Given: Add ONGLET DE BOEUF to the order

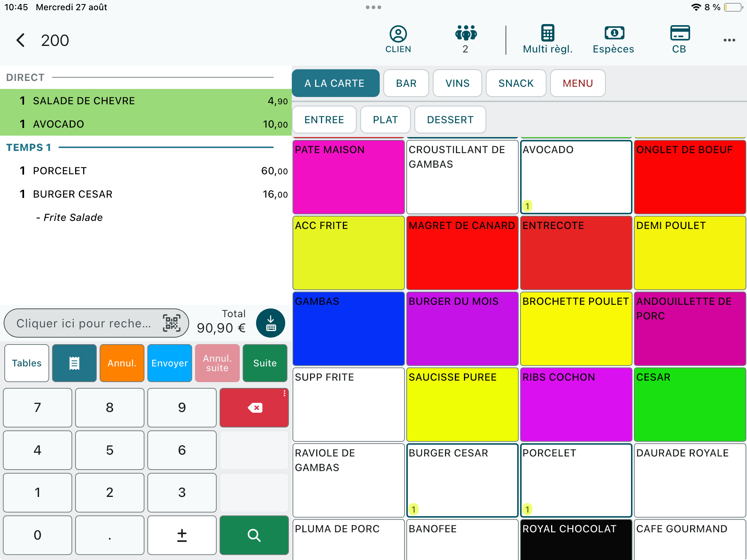Looking at the screenshot, I should (690, 177).
